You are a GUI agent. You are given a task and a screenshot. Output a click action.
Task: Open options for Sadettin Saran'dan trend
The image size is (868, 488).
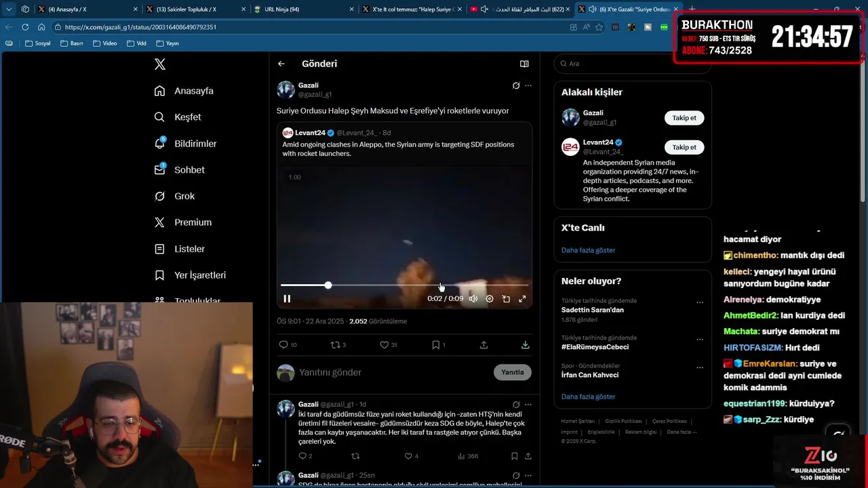700,303
